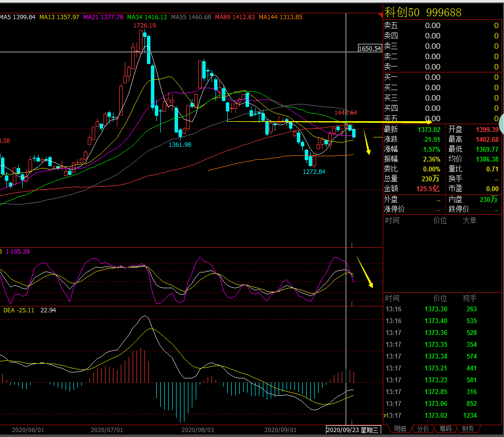Select the MA144 1313.85 indicator label
The width and height of the screenshot is (504, 437).
281,17
